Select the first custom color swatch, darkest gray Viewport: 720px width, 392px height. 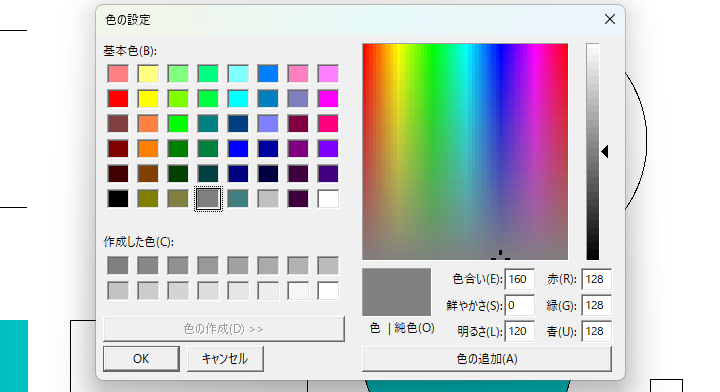coord(118,265)
